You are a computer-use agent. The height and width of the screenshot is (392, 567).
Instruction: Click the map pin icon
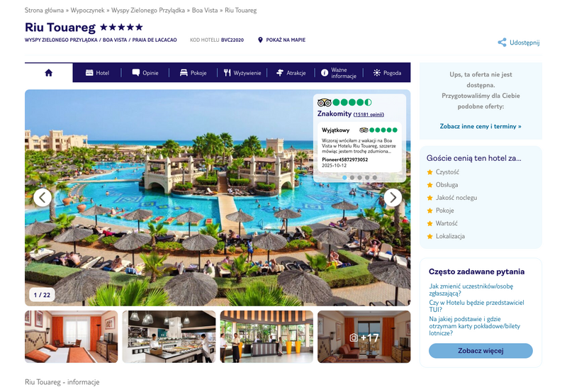(x=260, y=40)
